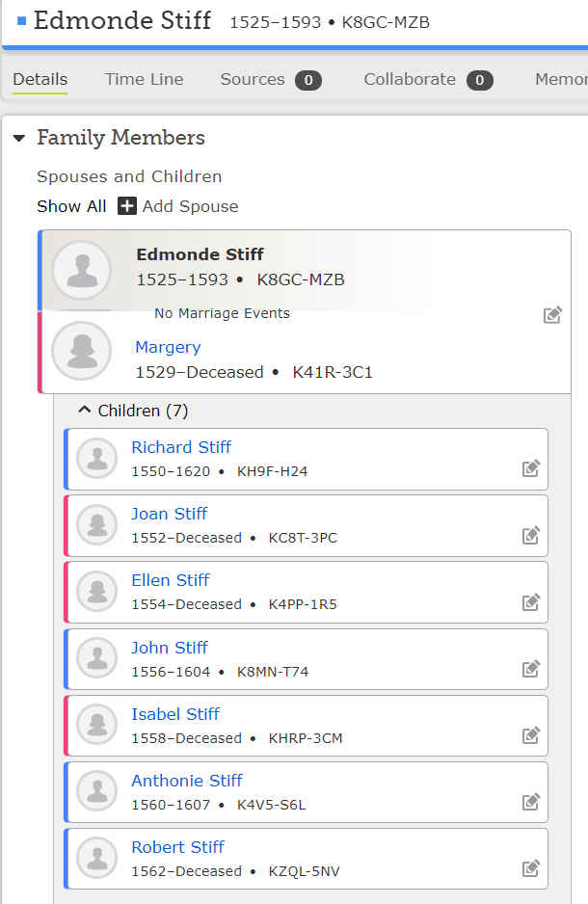Click the edit icon on Isabel Stiff's card
Image resolution: width=588 pixels, height=904 pixels.
tap(531, 734)
